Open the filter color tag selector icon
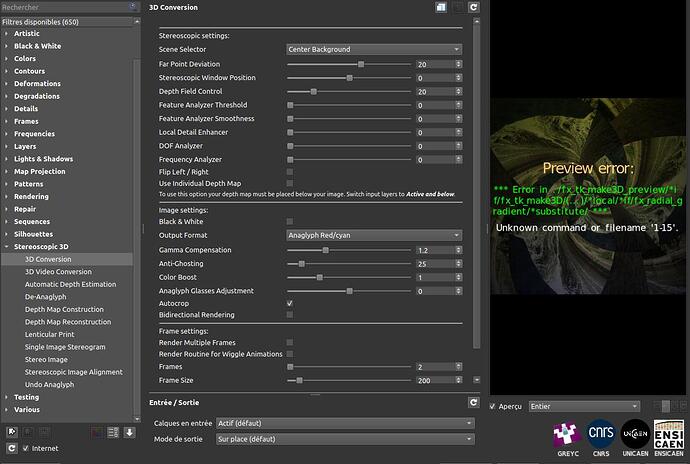 [97, 432]
